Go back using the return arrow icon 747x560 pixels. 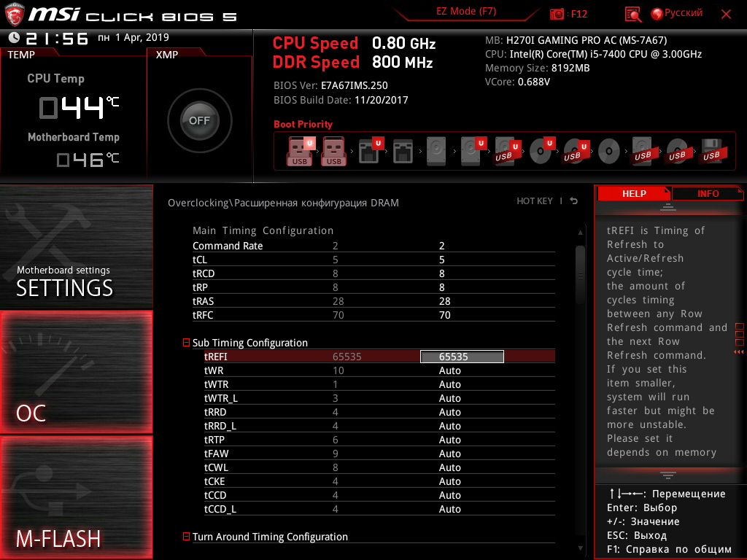[x=574, y=201]
